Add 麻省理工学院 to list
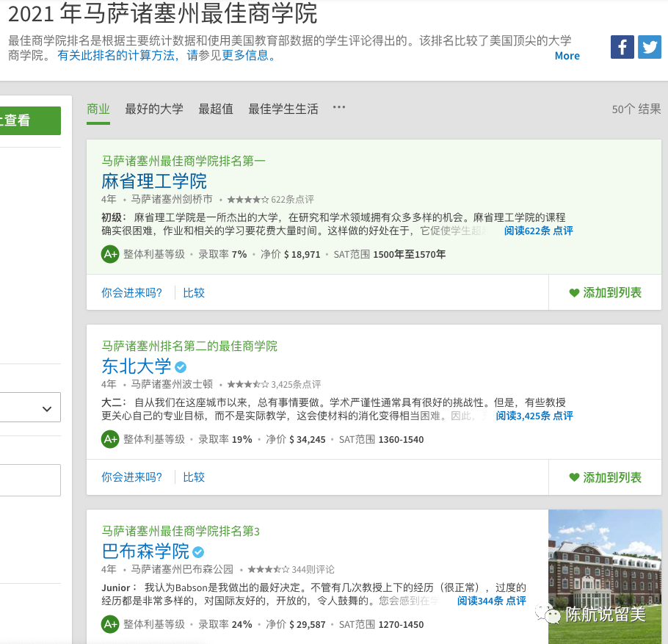668x644 pixels. (x=606, y=293)
